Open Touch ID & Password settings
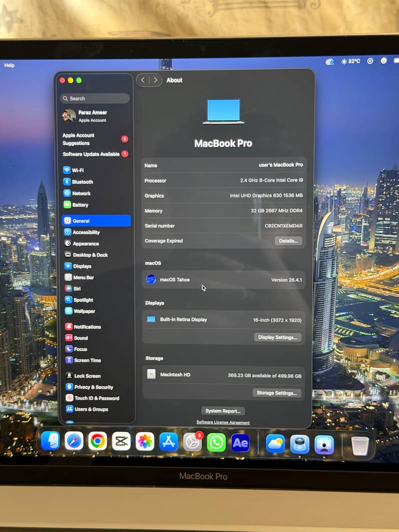 click(x=93, y=398)
